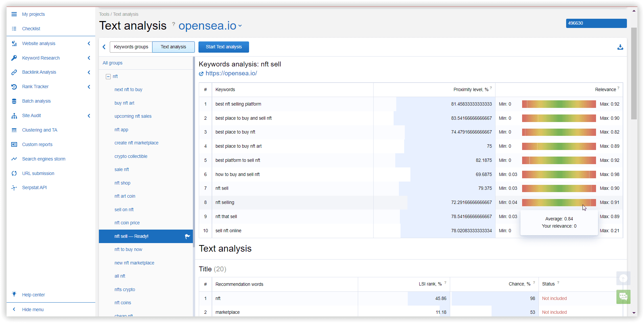Open My projects menu item
The image size is (644, 323).
(x=33, y=14)
